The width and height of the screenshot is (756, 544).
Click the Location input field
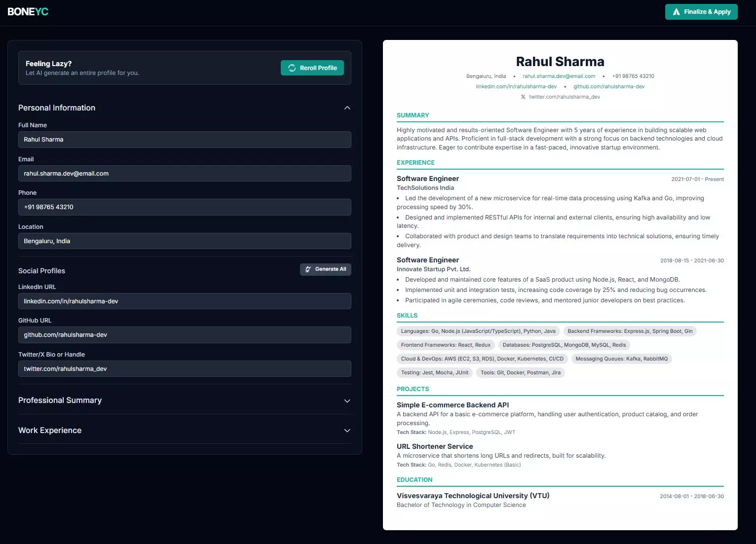[x=185, y=241]
